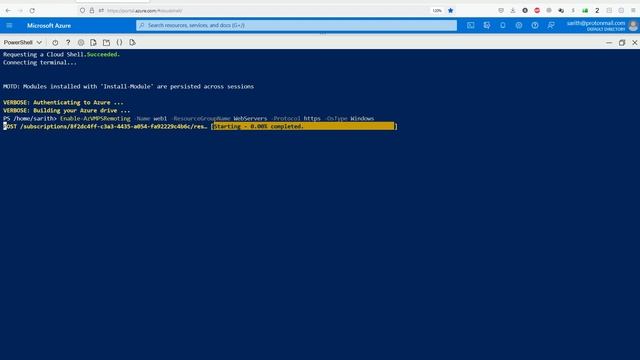Open the Azure portal hamburger menu
Image resolution: width=640 pixels, height=360 pixels.
coord(9,25)
